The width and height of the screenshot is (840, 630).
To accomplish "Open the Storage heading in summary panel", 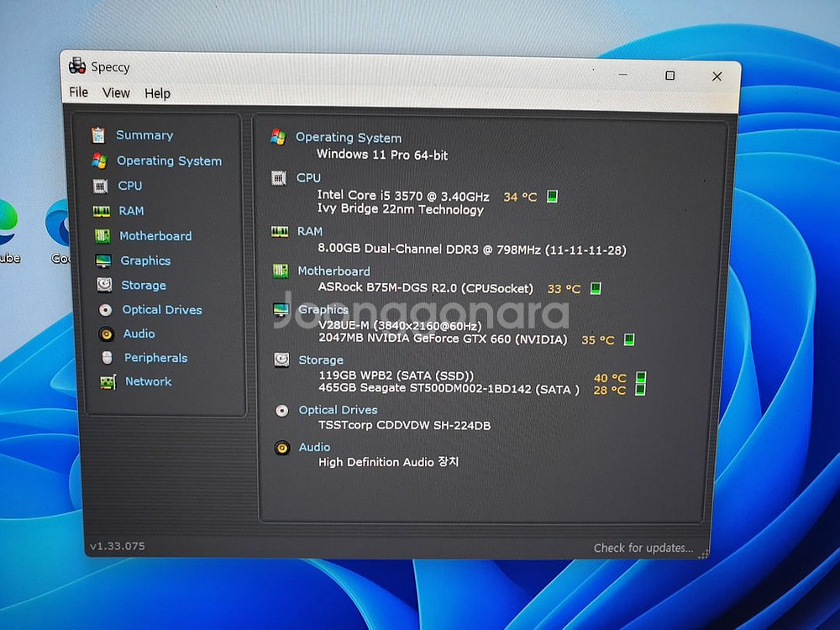I will click(321, 360).
